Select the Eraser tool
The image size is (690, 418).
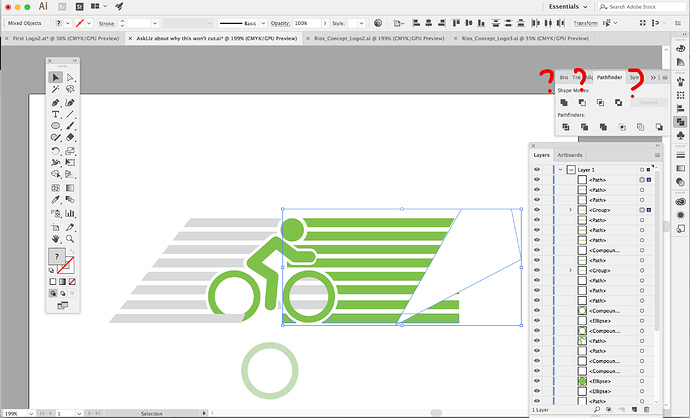(x=70, y=137)
